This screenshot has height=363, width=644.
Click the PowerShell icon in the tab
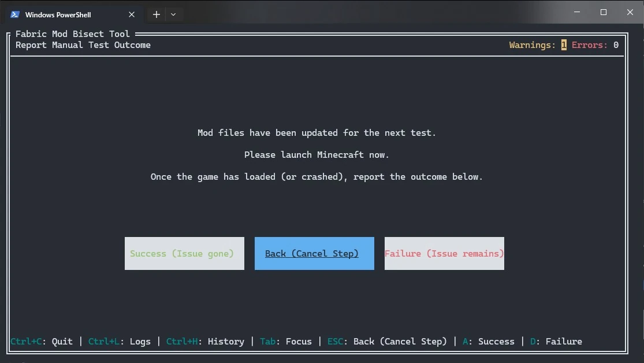pos(15,14)
